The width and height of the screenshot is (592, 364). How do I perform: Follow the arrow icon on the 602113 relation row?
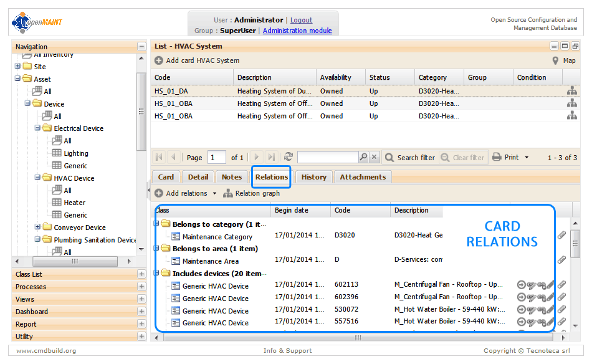521,285
